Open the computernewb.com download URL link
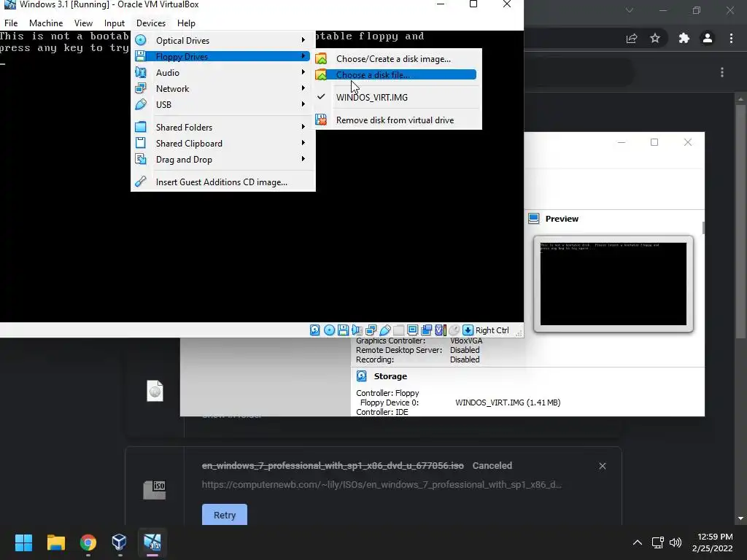 tap(381, 484)
